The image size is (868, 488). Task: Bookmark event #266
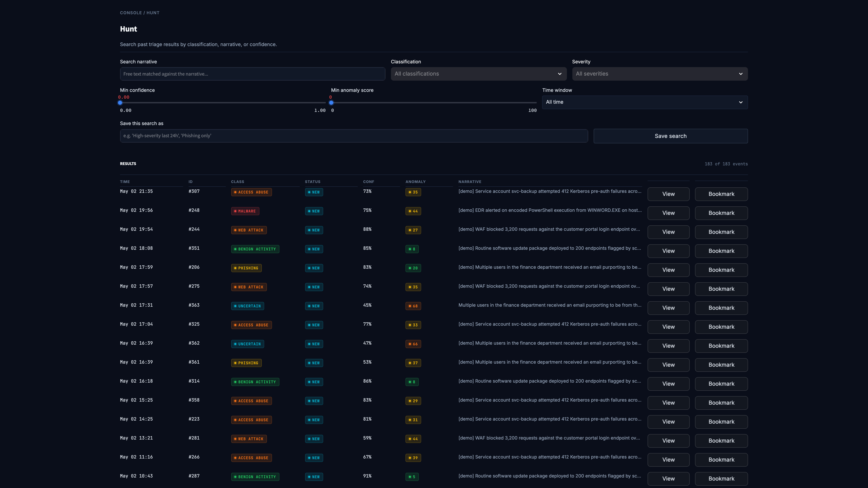point(721,460)
